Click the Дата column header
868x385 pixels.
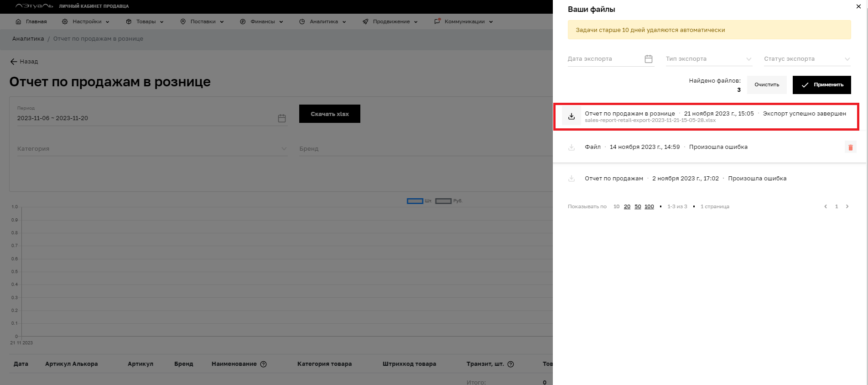point(21,364)
